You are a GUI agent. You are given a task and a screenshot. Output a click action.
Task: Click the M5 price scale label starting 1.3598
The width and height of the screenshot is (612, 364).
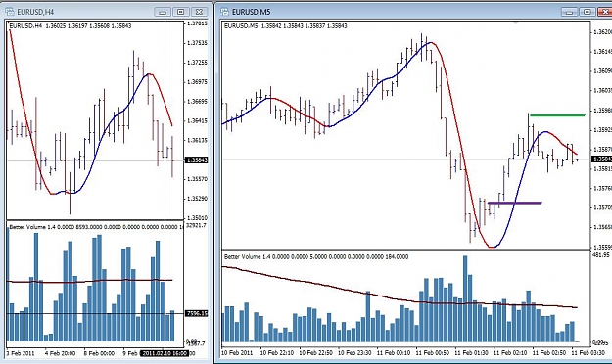602,111
